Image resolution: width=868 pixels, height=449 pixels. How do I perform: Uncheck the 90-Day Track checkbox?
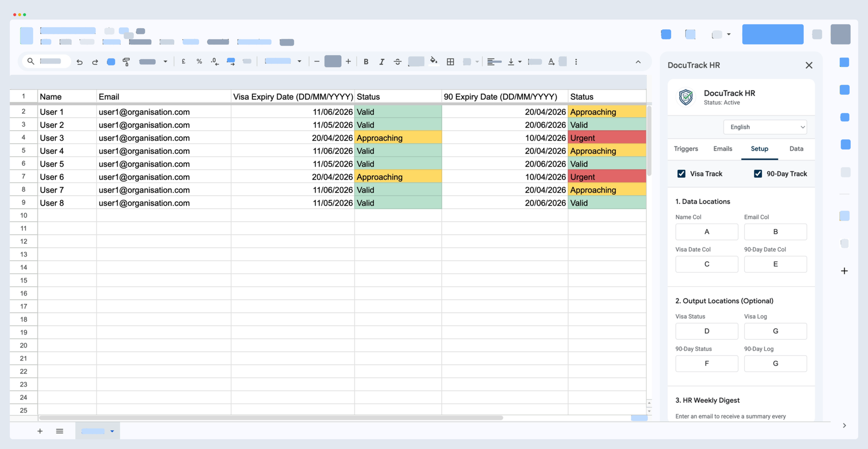[758, 174]
